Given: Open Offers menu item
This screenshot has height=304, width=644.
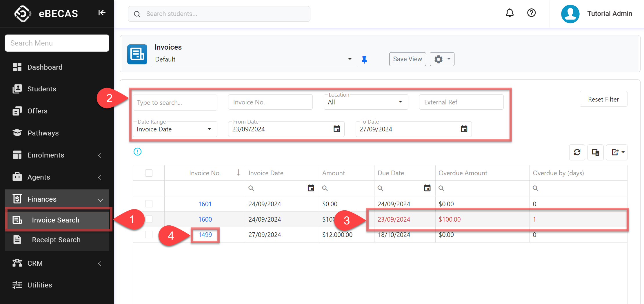Looking at the screenshot, I should pyautogui.click(x=57, y=111).
